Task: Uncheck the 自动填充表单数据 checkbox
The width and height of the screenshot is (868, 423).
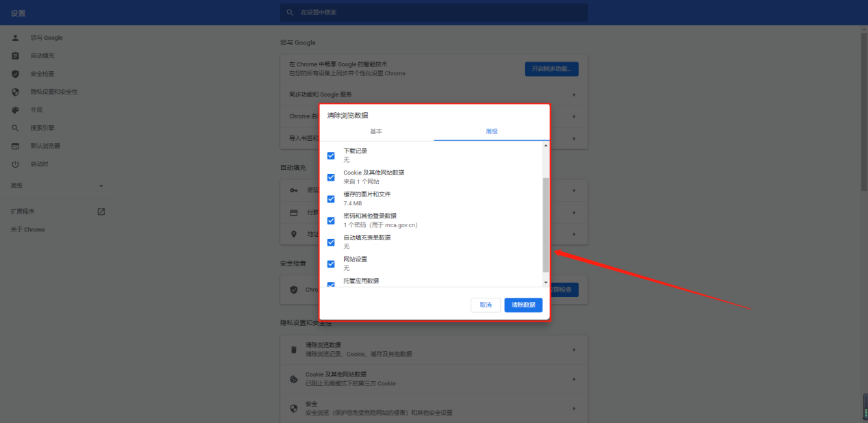Action: (331, 242)
